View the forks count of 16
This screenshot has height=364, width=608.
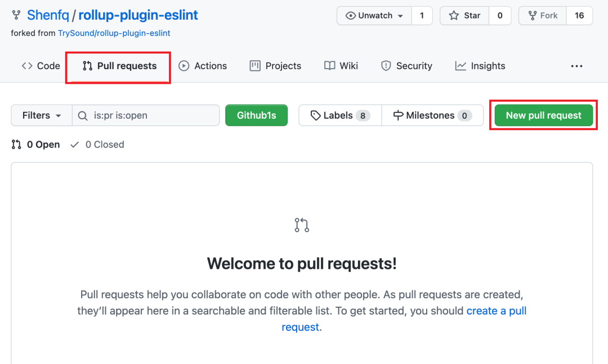[x=579, y=16]
